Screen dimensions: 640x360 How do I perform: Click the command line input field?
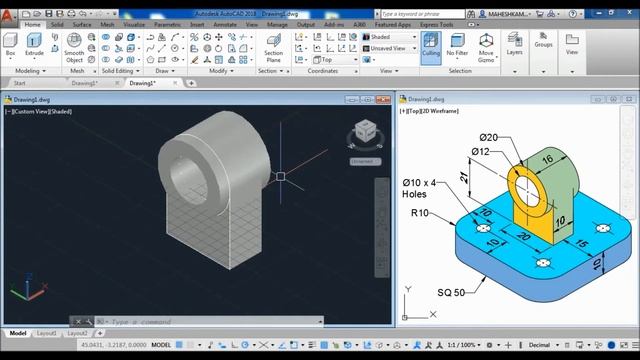[x=208, y=322]
